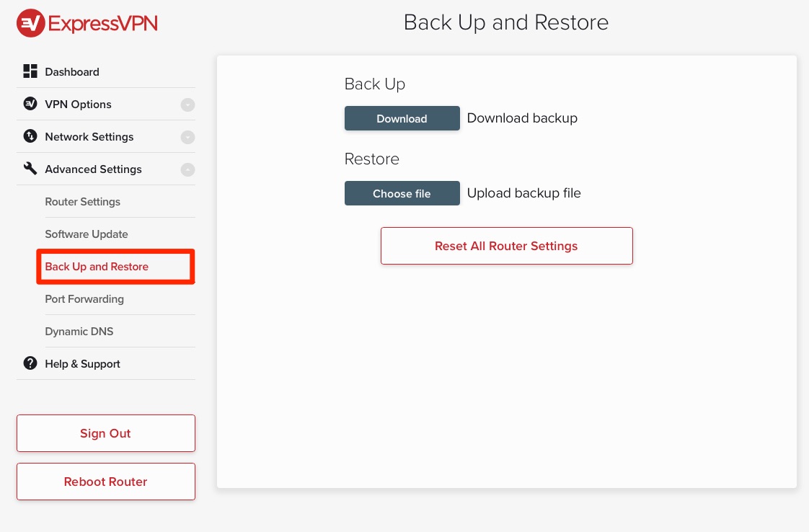Open the Dynamic DNS settings

79,332
